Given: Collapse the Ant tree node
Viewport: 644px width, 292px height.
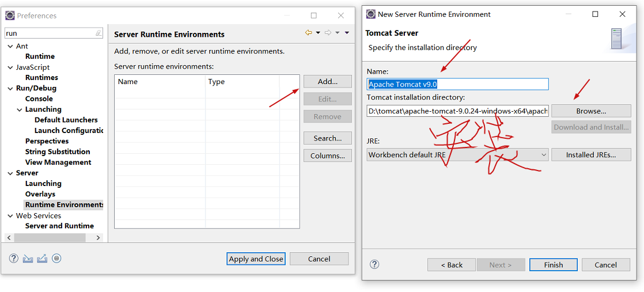Looking at the screenshot, I should click(10, 46).
